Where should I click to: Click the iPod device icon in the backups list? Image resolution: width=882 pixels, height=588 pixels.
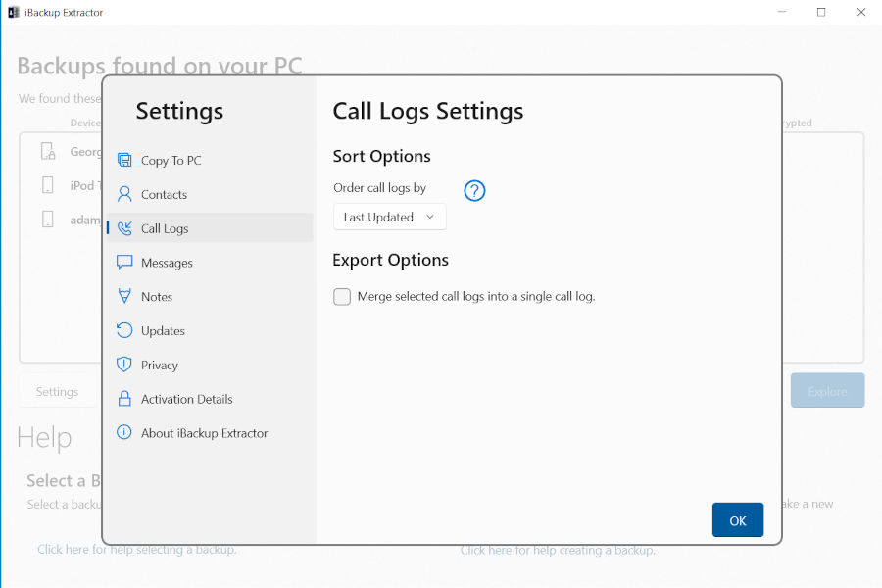coord(48,185)
